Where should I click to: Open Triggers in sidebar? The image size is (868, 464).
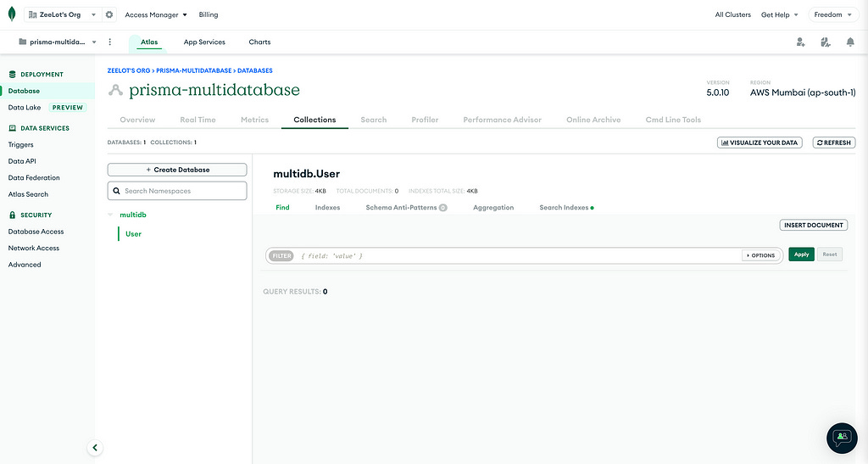20,144
